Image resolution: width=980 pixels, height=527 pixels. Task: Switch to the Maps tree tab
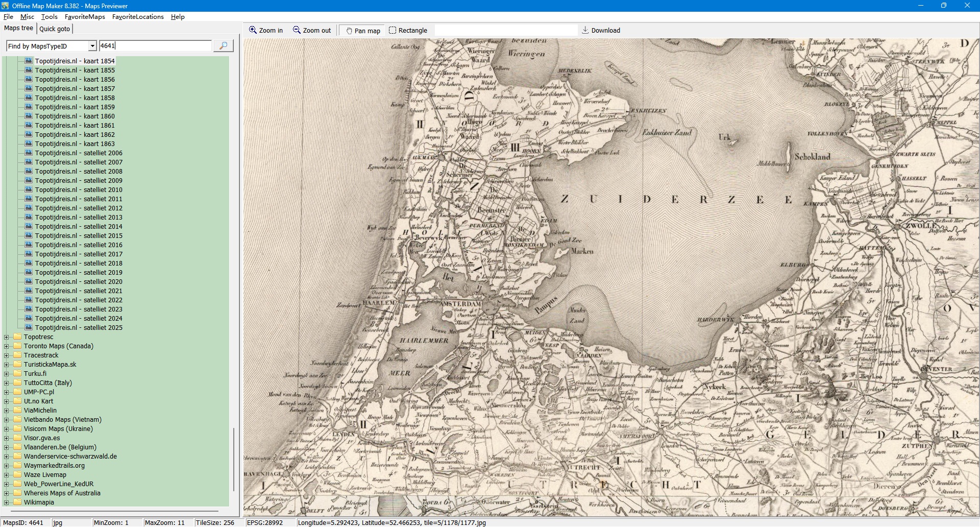point(18,28)
